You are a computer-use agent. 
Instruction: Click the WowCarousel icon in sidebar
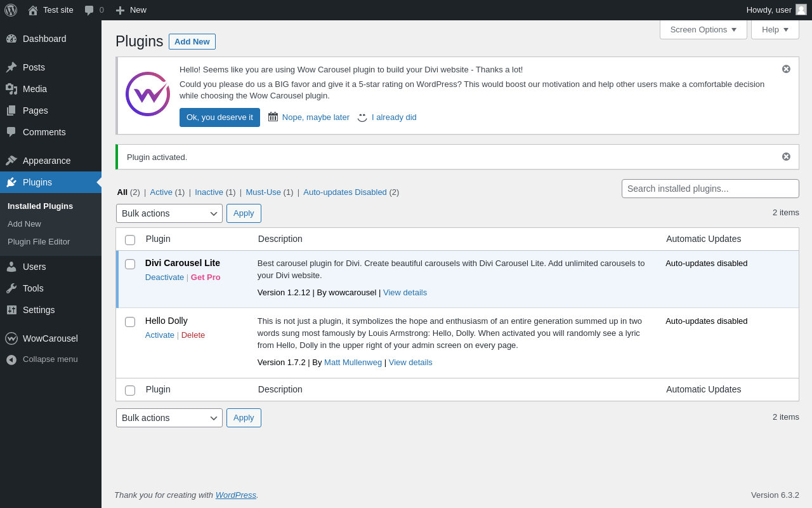pos(11,338)
